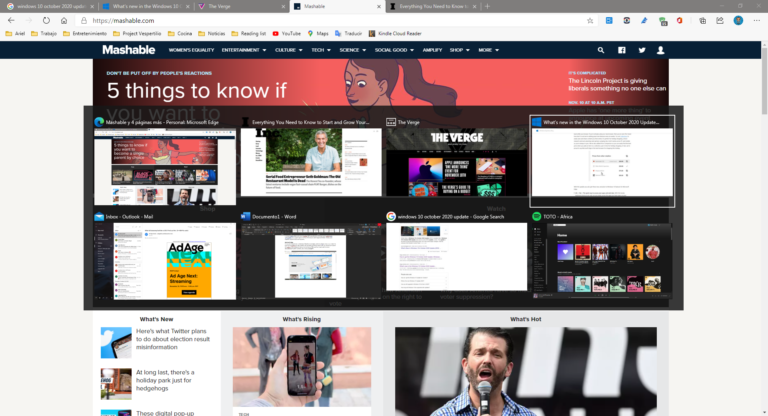Open the YouTube bookmark link

click(x=287, y=33)
